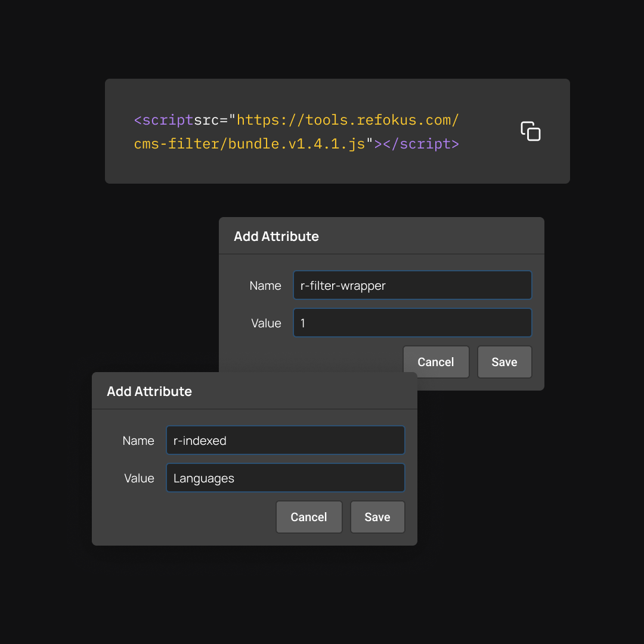644x644 pixels.
Task: Click Value label beside the 1 field
Action: [x=266, y=324]
